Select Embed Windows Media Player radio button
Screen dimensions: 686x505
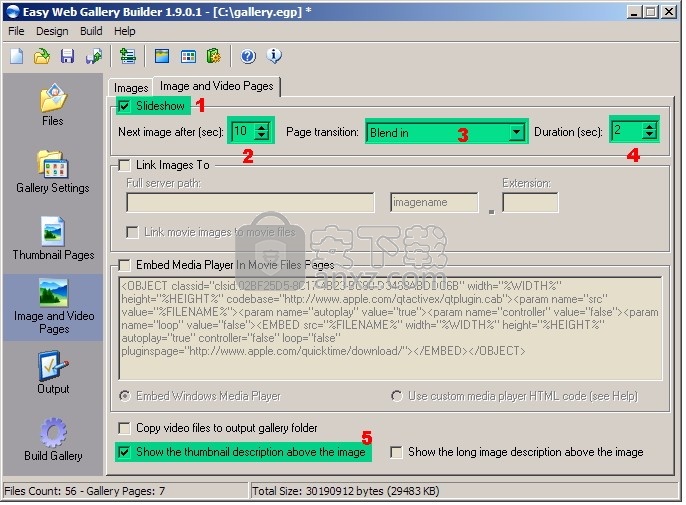coord(125,396)
